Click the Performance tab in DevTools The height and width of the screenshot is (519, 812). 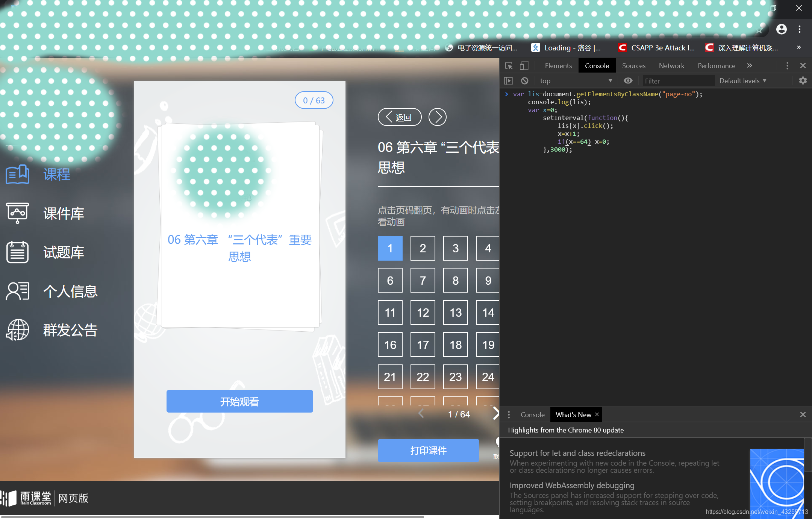[717, 66]
